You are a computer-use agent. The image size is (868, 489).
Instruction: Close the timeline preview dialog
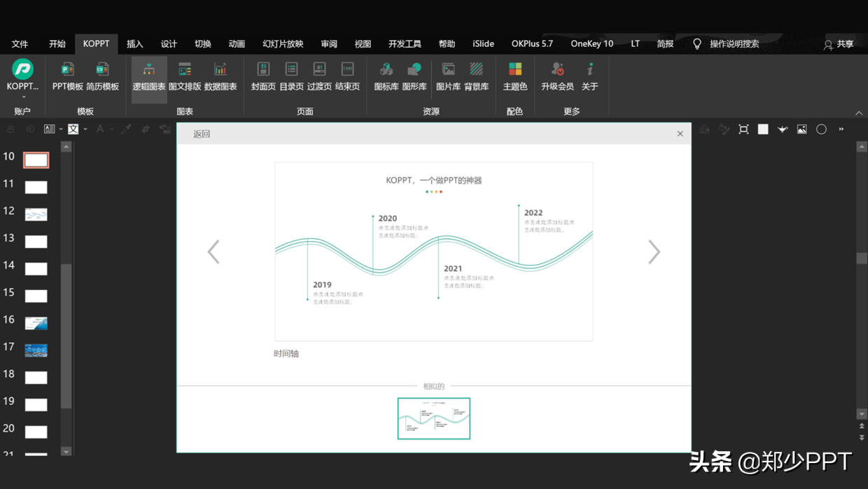pyautogui.click(x=680, y=134)
